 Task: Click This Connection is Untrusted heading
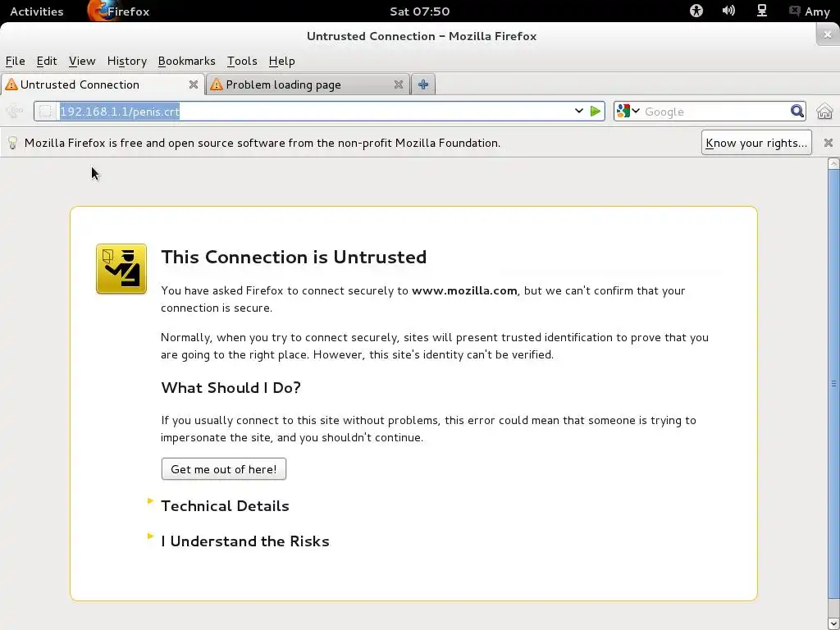pos(294,257)
